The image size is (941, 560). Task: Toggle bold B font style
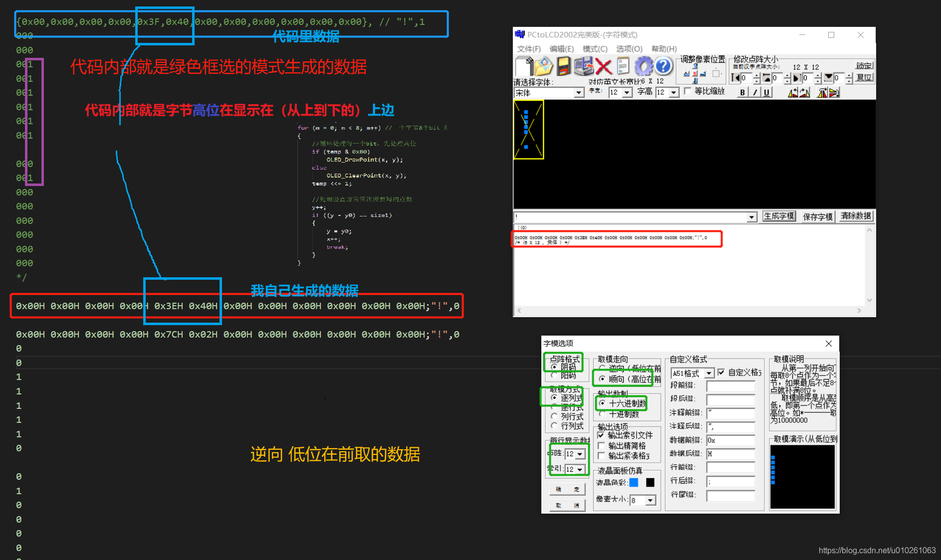(742, 92)
